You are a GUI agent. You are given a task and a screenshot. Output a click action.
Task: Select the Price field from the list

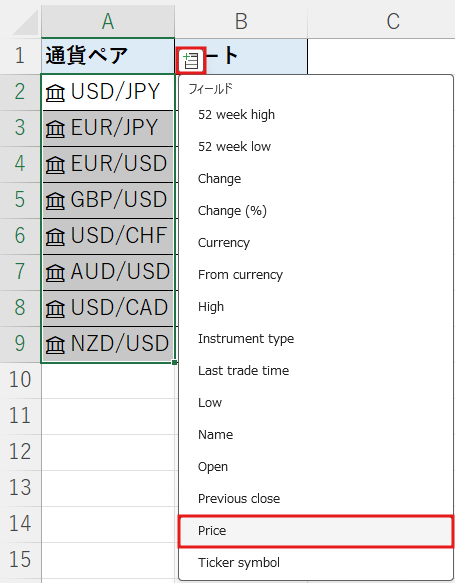click(316, 531)
